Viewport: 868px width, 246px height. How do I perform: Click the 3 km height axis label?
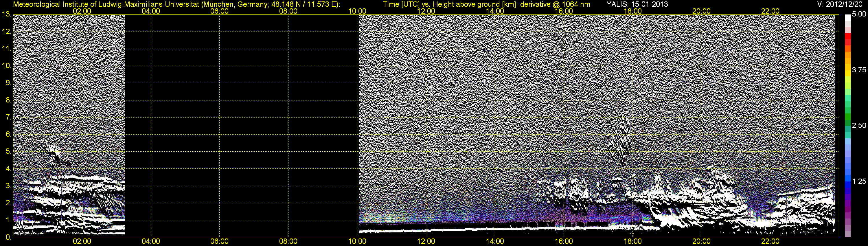pos(8,186)
